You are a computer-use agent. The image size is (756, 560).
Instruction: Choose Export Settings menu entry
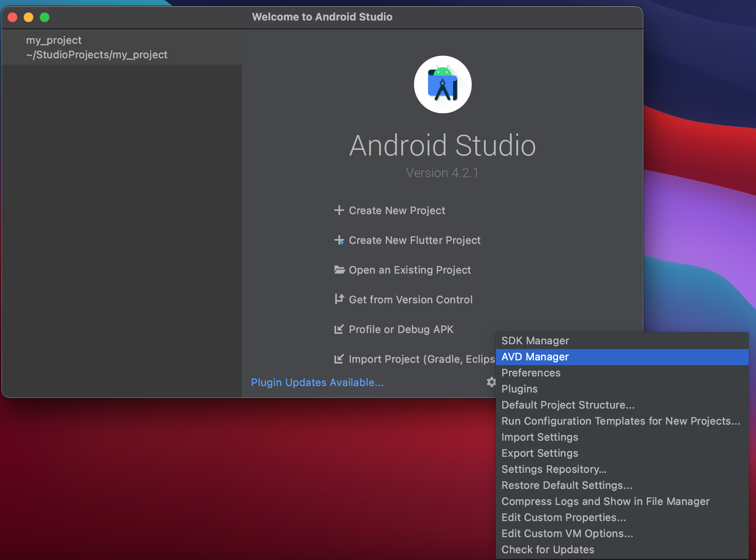pyautogui.click(x=622, y=453)
